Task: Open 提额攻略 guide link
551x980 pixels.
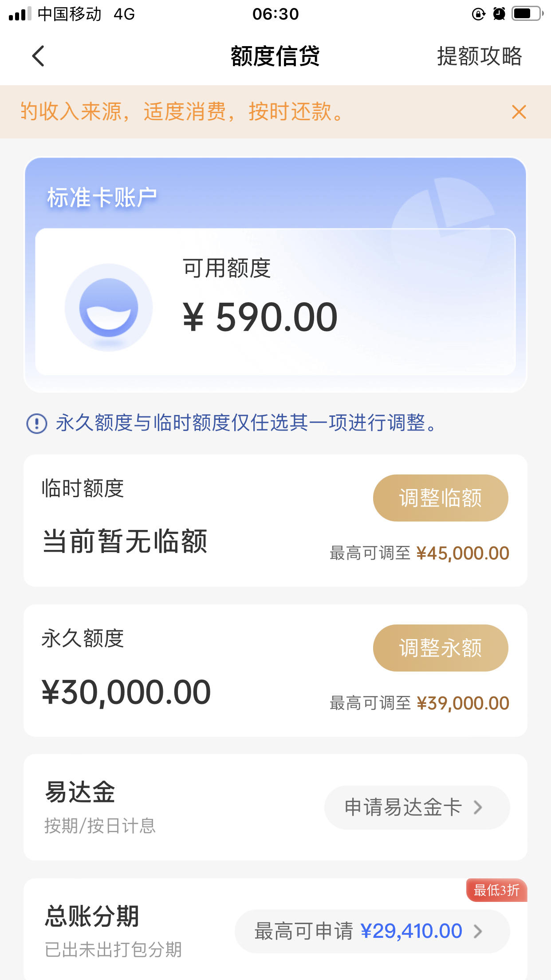Action: [x=480, y=56]
